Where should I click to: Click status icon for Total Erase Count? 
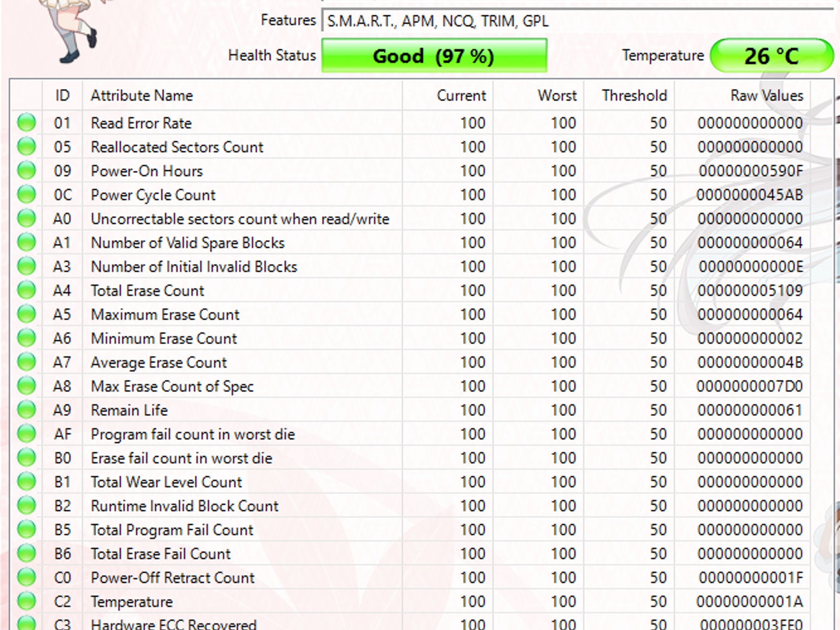[x=27, y=290]
